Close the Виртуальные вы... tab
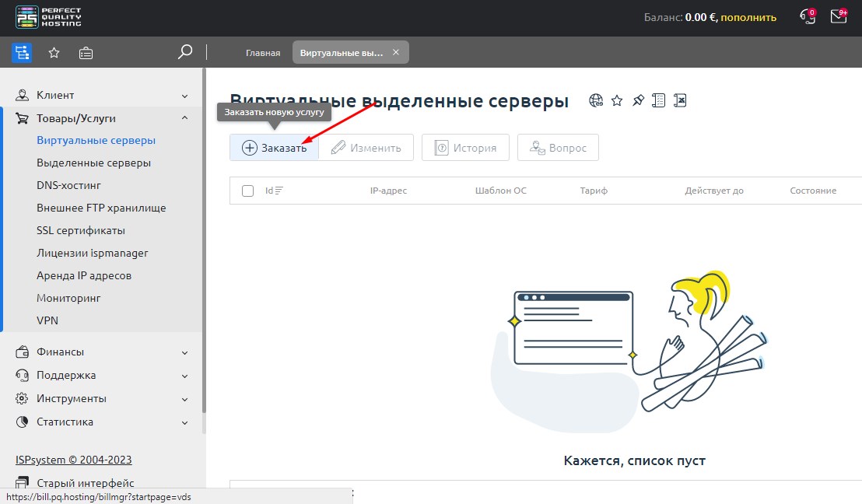This screenshot has width=862, height=504. [395, 52]
